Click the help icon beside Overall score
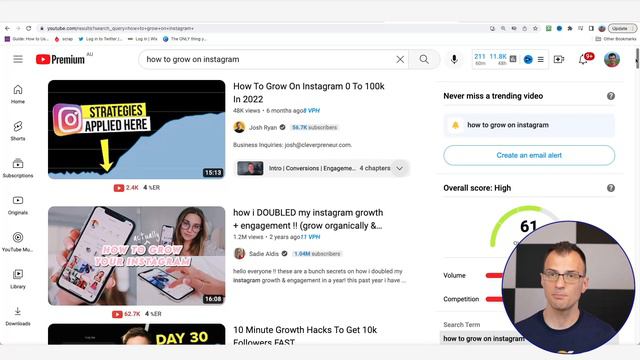 [x=611, y=188]
